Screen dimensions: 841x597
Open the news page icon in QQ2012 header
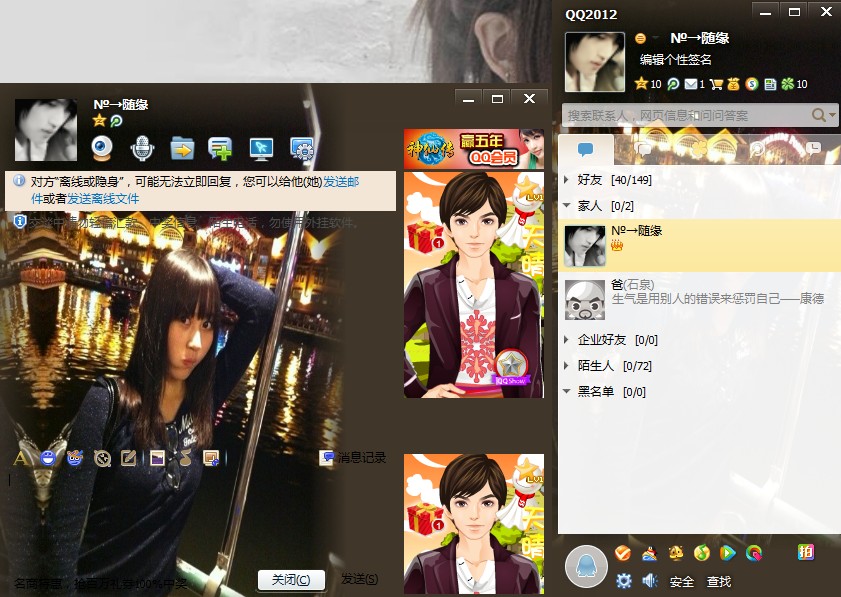(x=770, y=84)
